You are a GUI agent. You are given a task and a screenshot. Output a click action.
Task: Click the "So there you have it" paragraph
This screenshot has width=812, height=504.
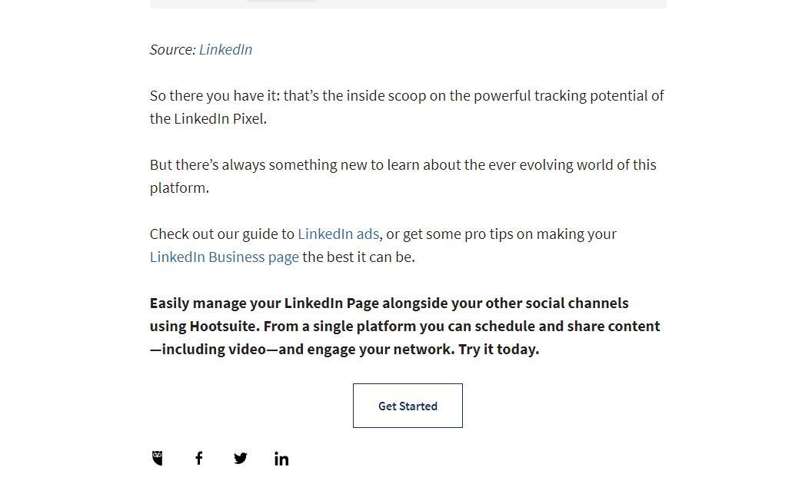(407, 107)
